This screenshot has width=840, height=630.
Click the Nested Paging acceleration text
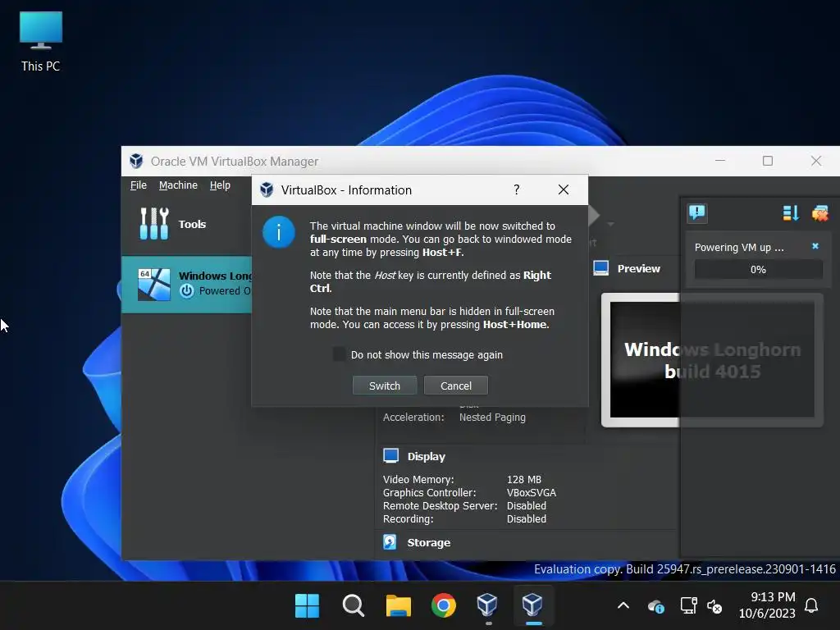coord(492,418)
